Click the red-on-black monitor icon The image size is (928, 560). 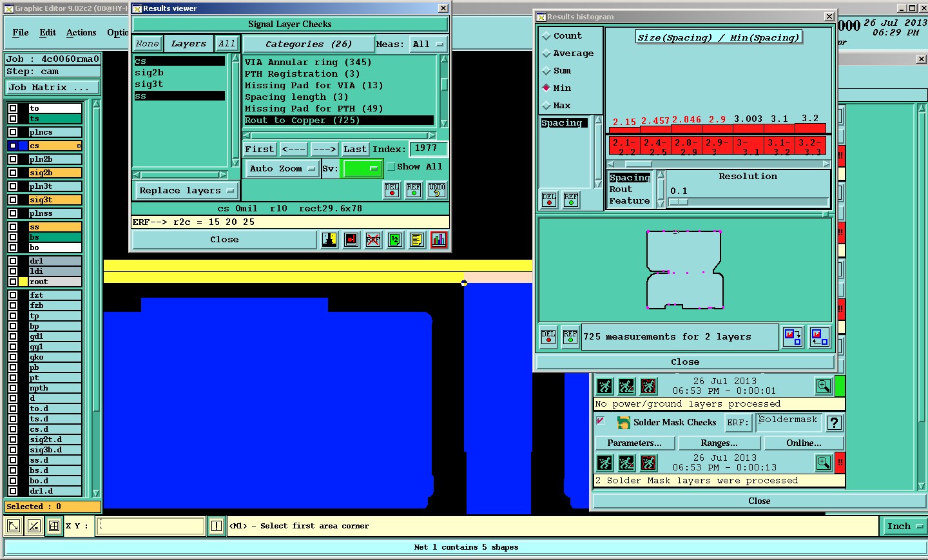coord(351,240)
